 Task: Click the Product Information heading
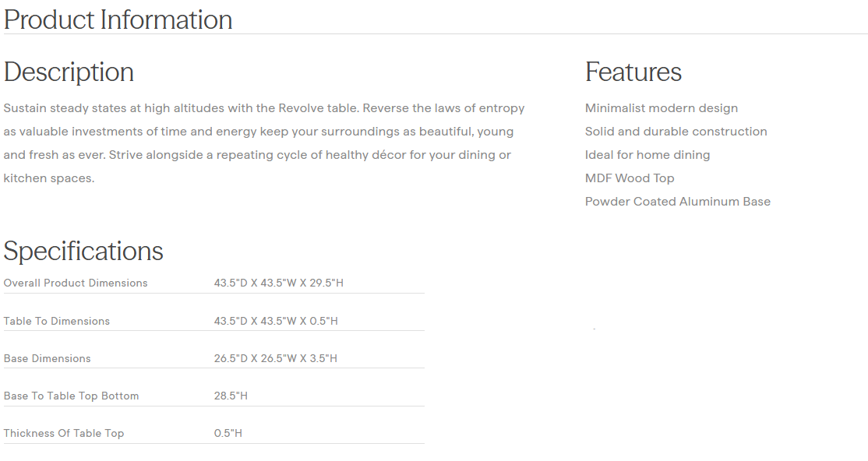pos(118,19)
